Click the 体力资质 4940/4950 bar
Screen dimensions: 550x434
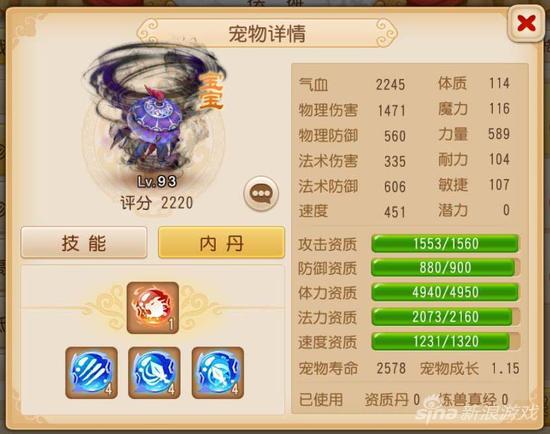445,292
